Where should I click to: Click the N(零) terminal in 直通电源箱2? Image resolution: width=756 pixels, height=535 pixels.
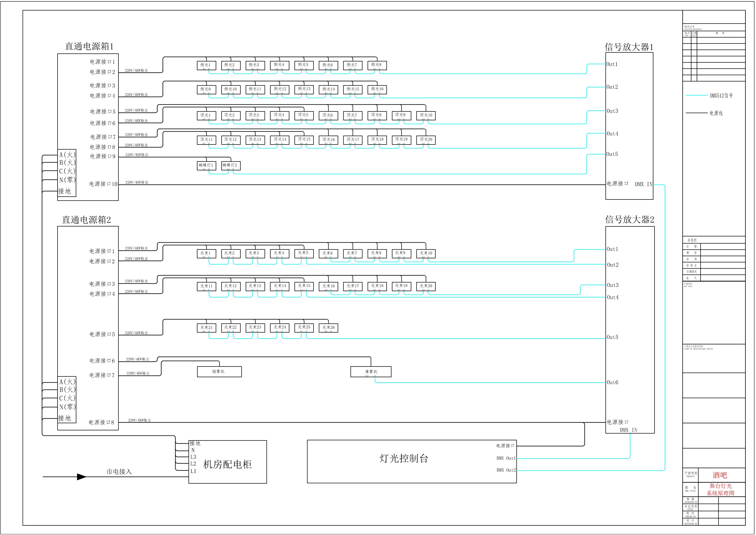click(67, 407)
